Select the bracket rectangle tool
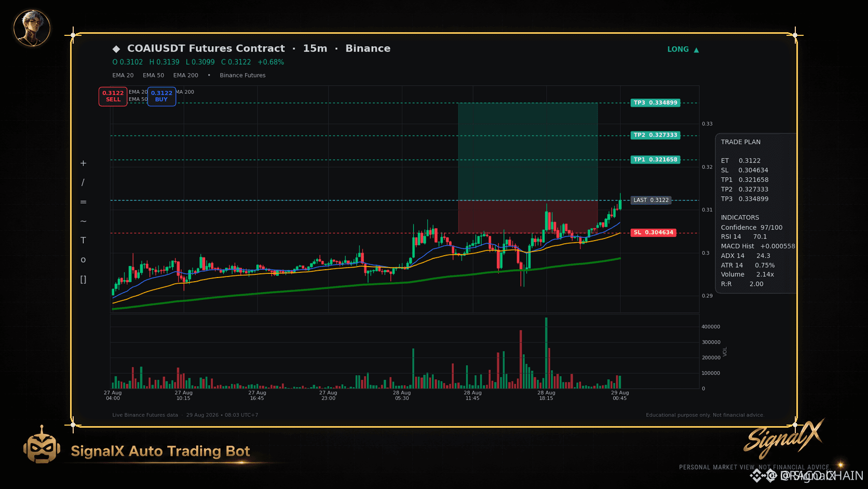868x489 pixels. (x=83, y=280)
